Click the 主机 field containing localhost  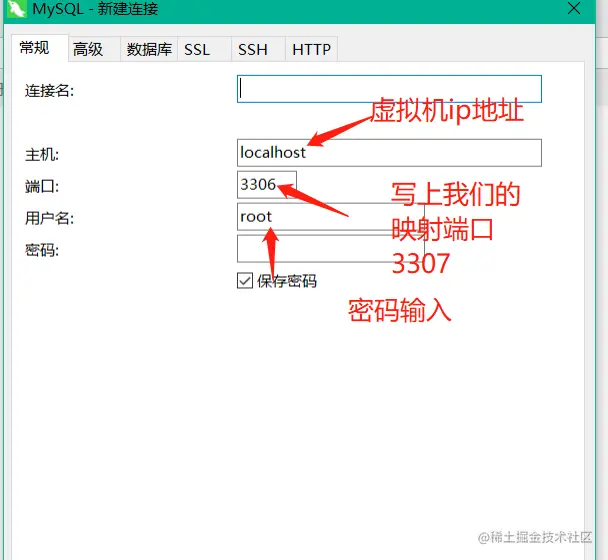(x=389, y=153)
